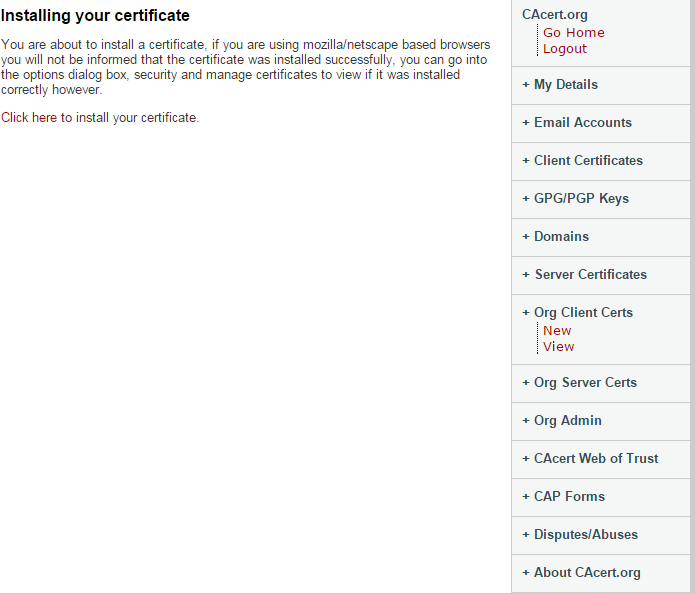Image resolution: width=695 pixels, height=594 pixels.
Task: Expand the About CAcert.org section
Action: coord(581,573)
